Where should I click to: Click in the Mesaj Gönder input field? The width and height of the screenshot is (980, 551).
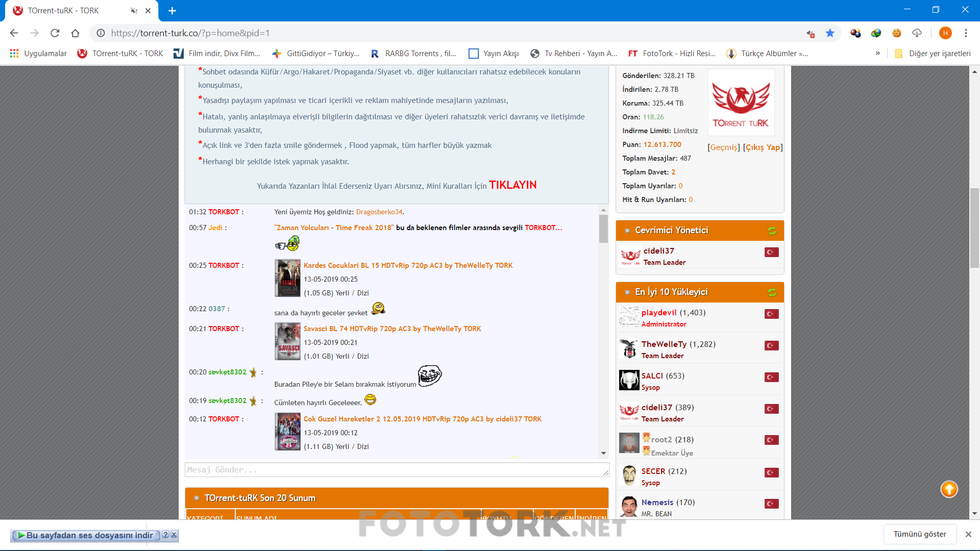tap(397, 470)
